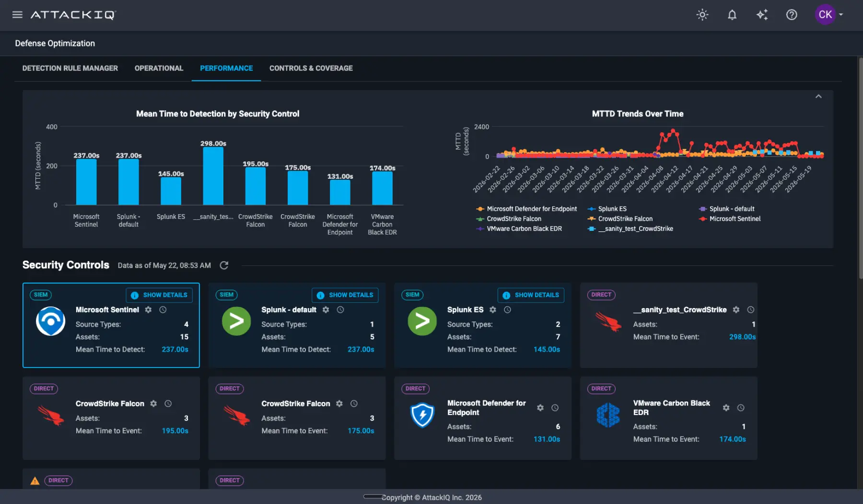The image size is (863, 504).
Task: Open VMware Carbon Black EDR settings gear
Action: tap(726, 408)
